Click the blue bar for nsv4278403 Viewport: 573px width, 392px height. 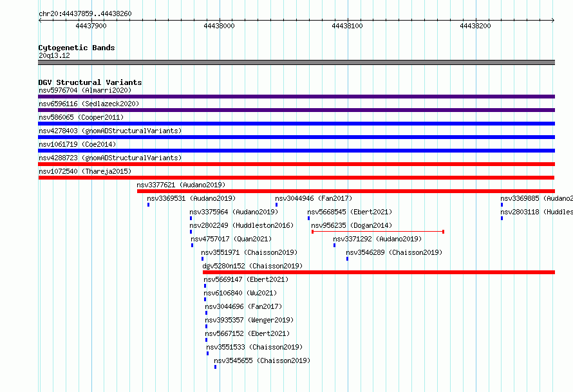click(296, 137)
